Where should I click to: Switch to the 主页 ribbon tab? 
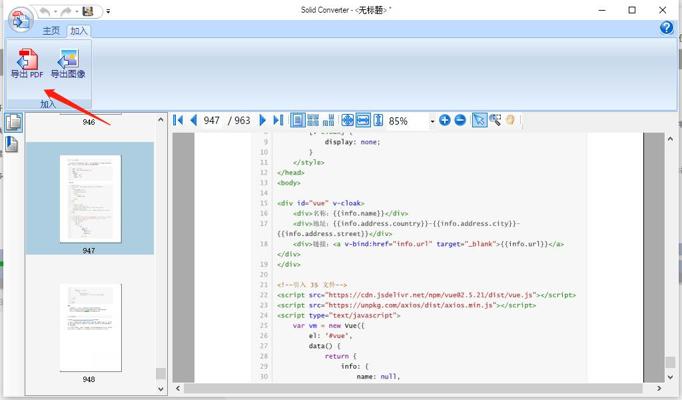[x=51, y=31]
